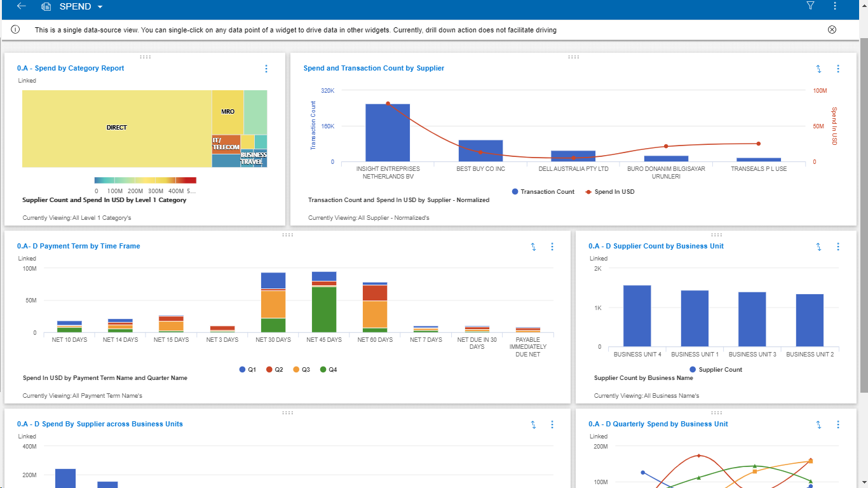Open Spend and Transaction Count options menu
Viewport: 868px width, 488px height.
tap(837, 69)
